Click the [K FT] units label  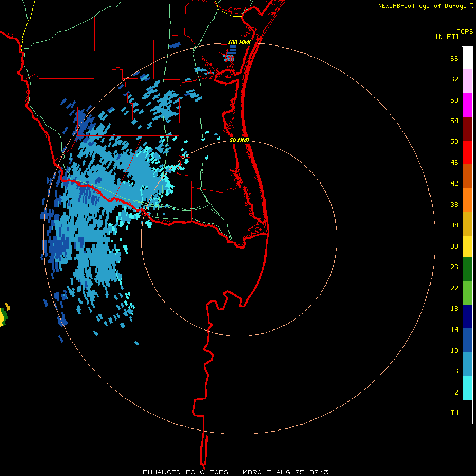[447, 36]
